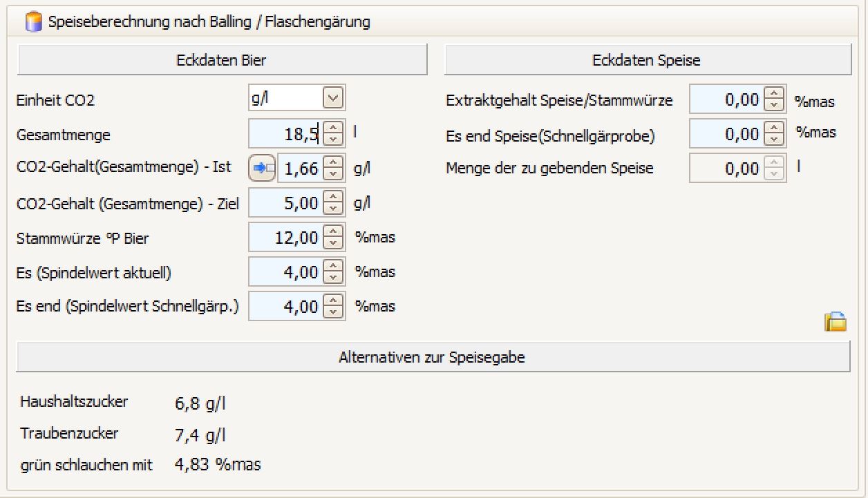
Task: Decrease CO2-Gehalt Ziel value using down arrow
Action: (334, 208)
